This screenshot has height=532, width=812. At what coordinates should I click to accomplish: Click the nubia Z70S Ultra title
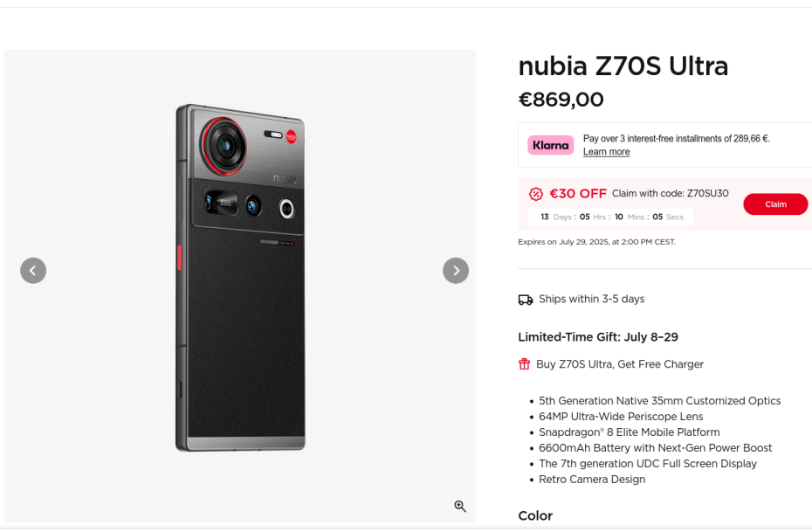point(623,66)
